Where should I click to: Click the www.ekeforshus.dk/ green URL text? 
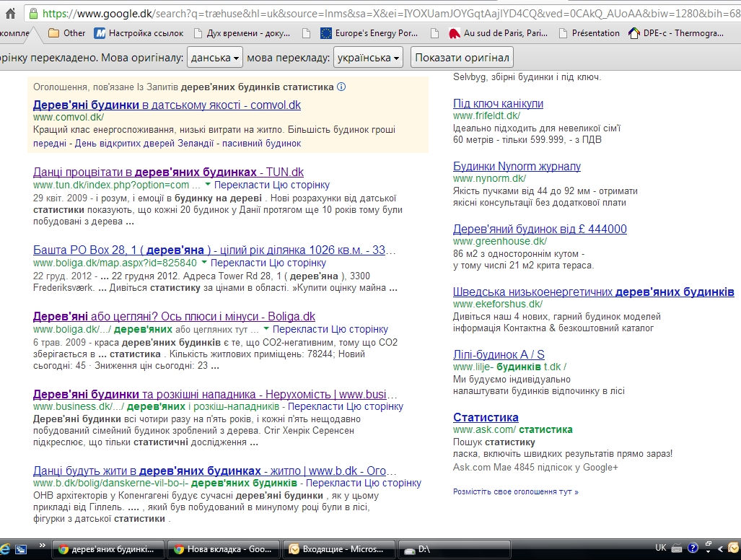tap(498, 304)
